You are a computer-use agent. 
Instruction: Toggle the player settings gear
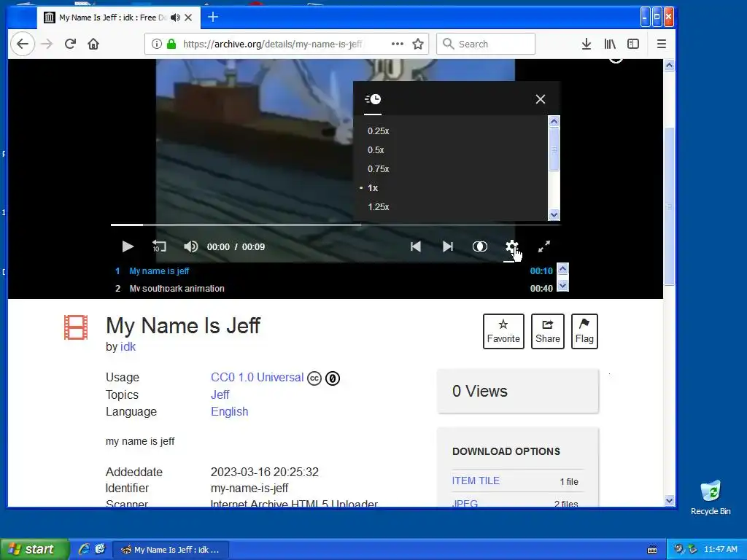[x=511, y=246]
